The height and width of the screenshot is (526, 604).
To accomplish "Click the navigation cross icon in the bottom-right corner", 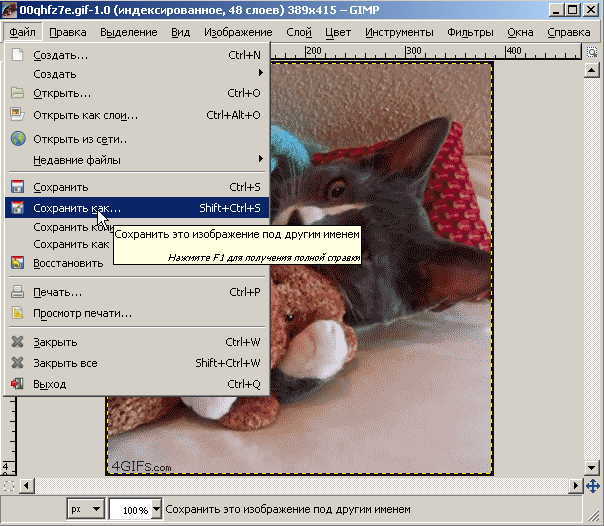I will [x=592, y=485].
